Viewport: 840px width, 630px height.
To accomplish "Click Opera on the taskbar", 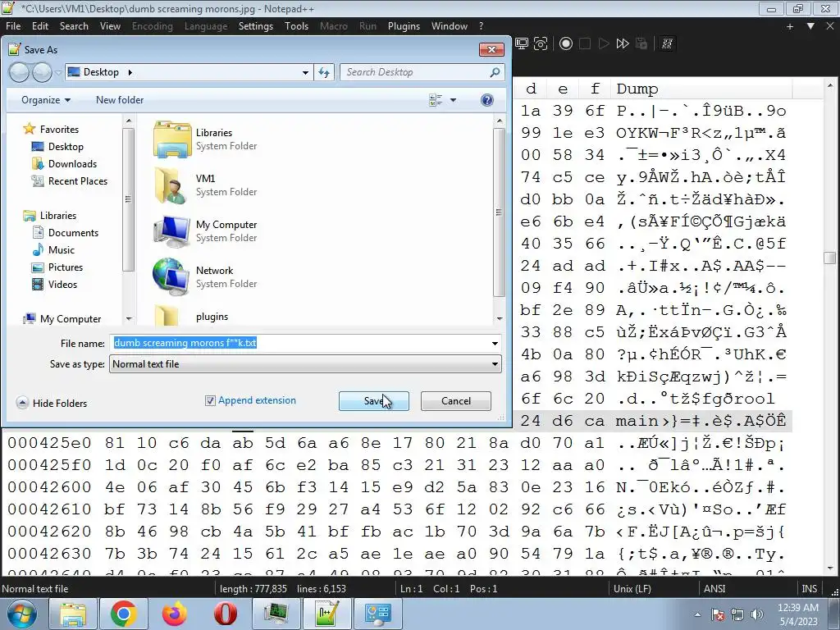I will pos(225,614).
